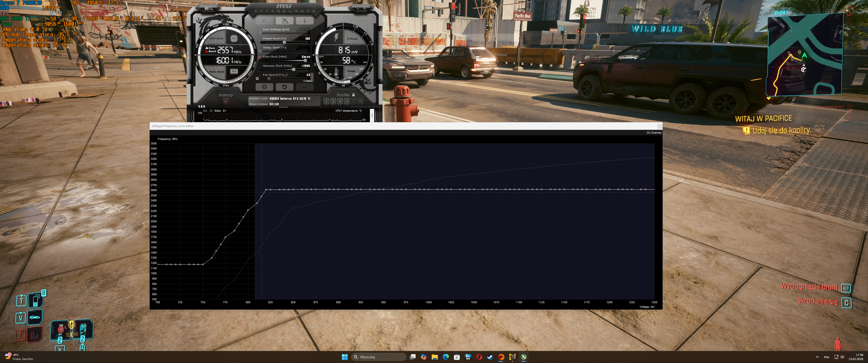Viewport: 868px width, 363px height.
Task: Click the Kombustor K button
Action: pyautogui.click(x=264, y=21)
